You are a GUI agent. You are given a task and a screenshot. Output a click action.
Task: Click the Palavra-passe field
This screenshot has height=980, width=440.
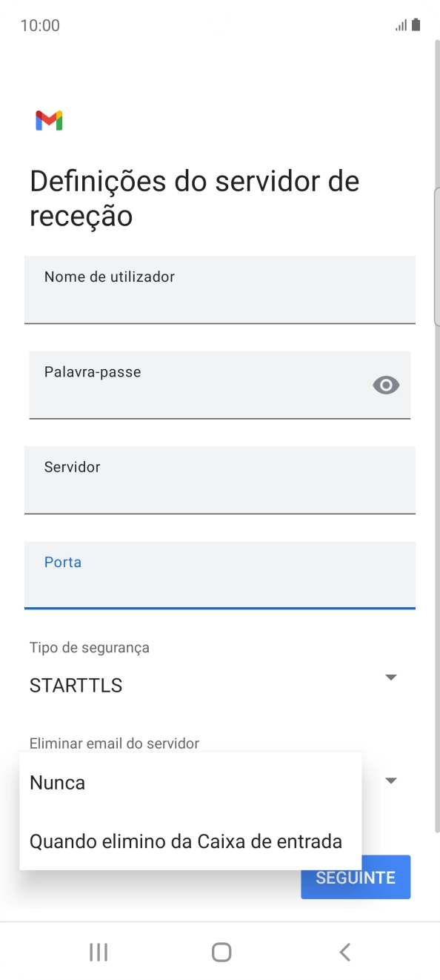[220, 385]
